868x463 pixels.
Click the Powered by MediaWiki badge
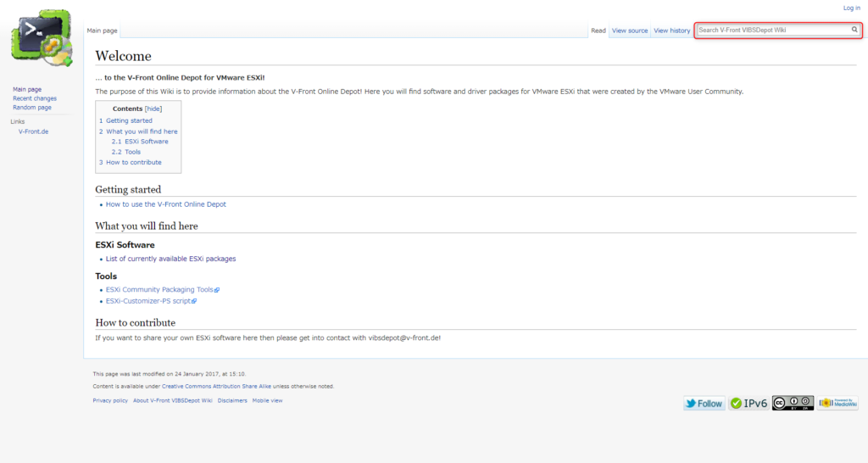838,403
